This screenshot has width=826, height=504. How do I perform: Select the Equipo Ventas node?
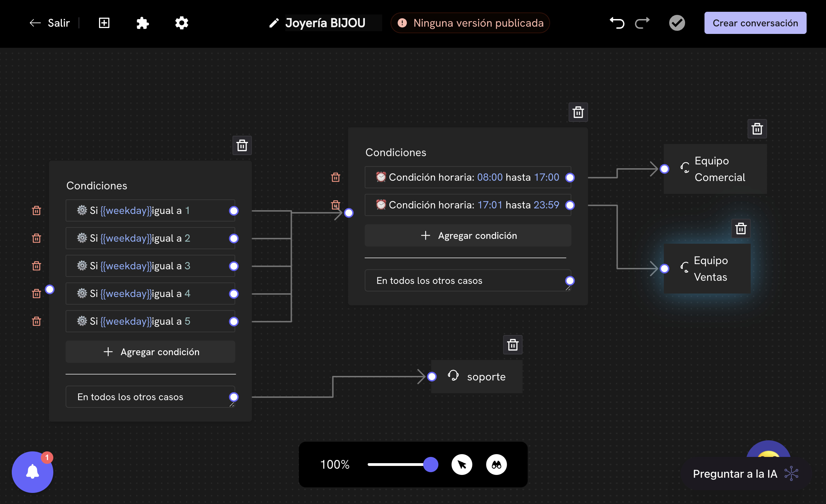(707, 269)
